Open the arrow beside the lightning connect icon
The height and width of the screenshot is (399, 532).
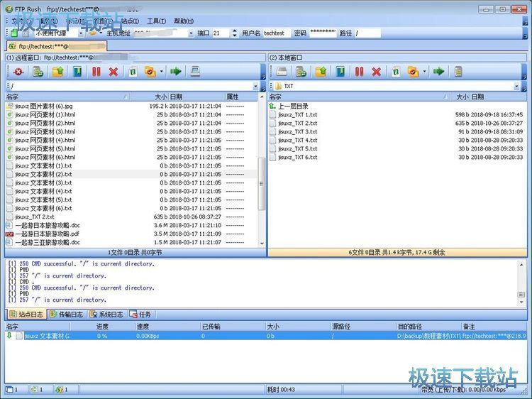101,33
